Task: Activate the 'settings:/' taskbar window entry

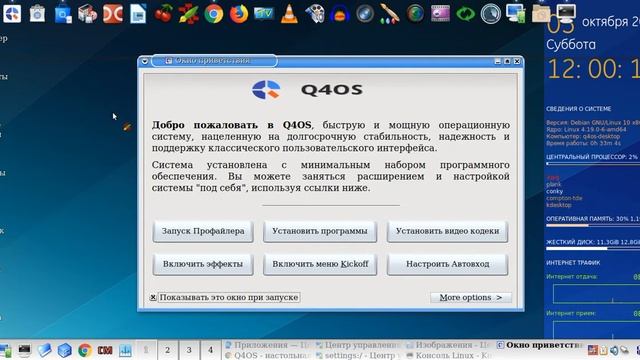Action: click(359, 356)
